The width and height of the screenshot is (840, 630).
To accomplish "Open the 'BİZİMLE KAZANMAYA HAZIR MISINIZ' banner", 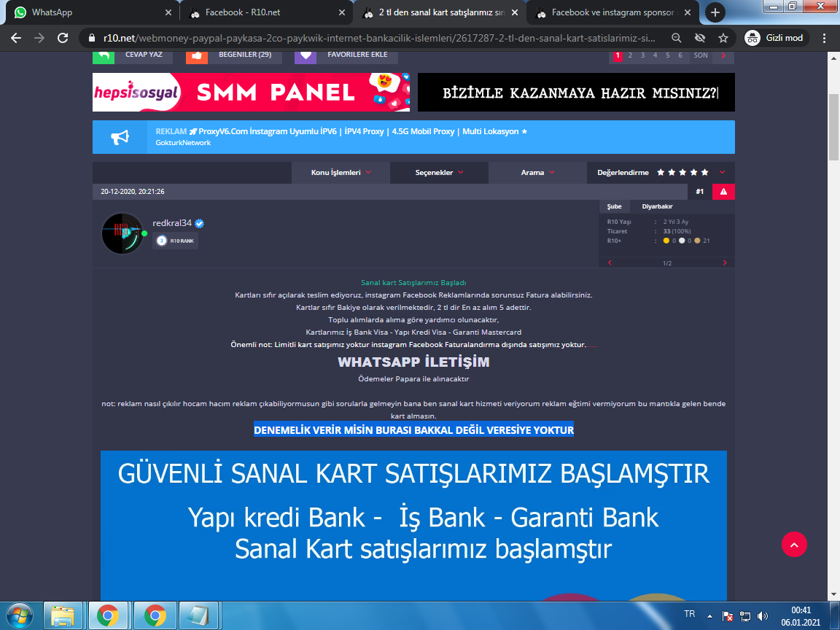I will coord(576,92).
